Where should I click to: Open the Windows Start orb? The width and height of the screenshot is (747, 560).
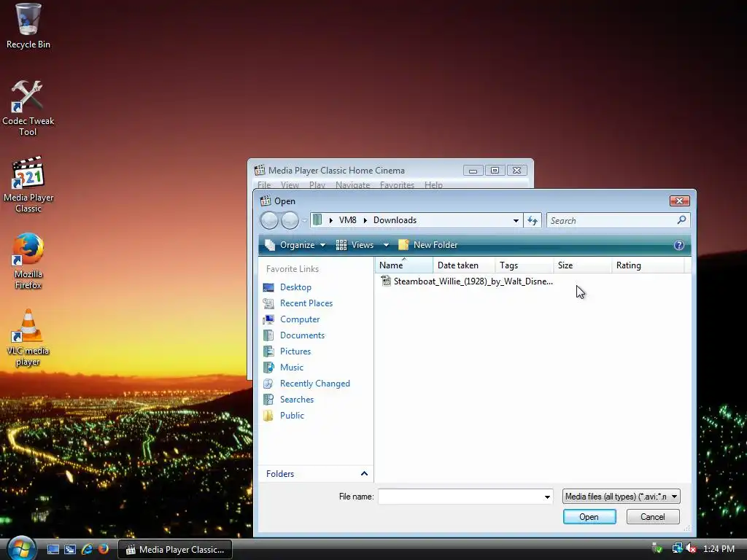[x=20, y=548]
